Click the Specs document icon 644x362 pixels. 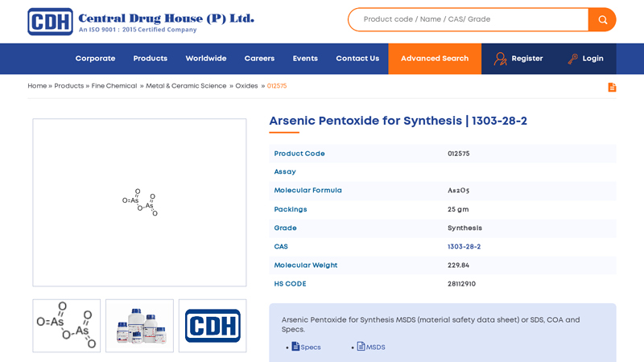point(295,347)
